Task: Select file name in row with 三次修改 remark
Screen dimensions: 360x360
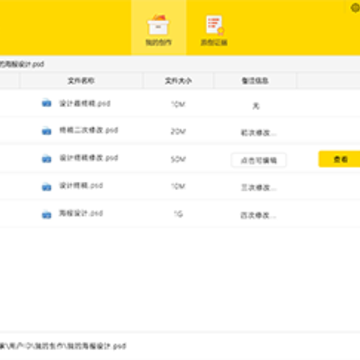Action: click(x=81, y=185)
